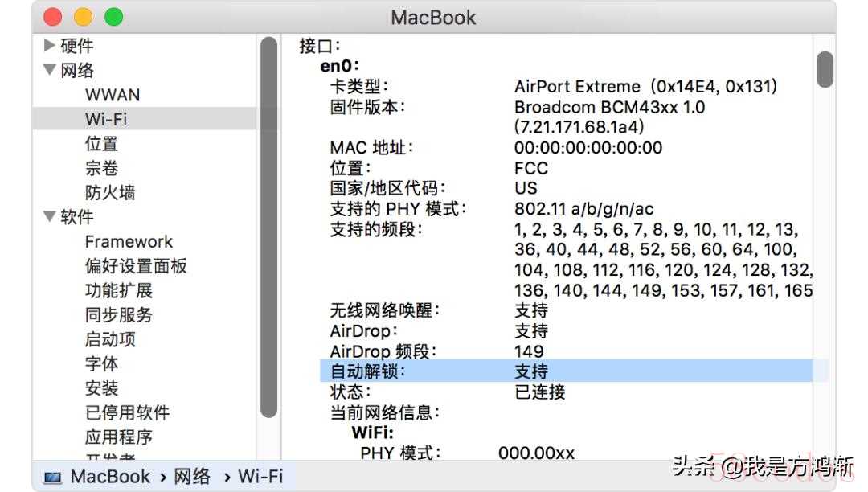
Task: Click the FCC location value
Action: [531, 168]
